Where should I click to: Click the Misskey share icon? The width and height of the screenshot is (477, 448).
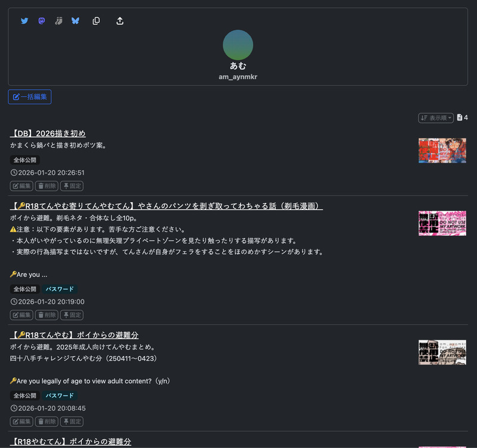59,21
